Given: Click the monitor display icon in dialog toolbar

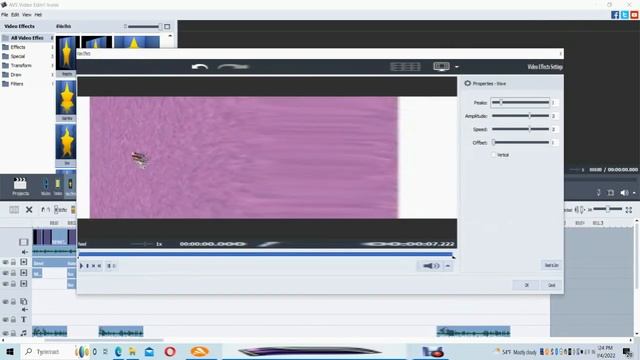Looking at the screenshot, I should coord(441,67).
